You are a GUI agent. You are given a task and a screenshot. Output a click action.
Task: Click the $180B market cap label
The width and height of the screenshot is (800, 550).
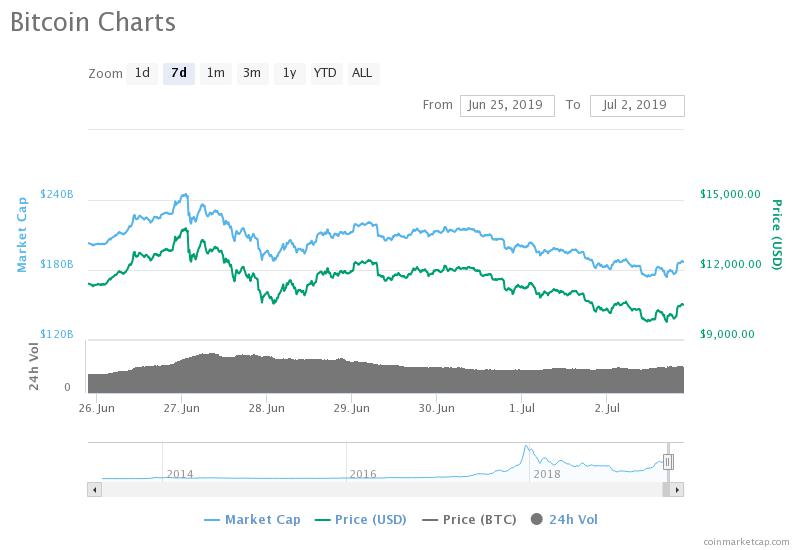[x=57, y=264]
